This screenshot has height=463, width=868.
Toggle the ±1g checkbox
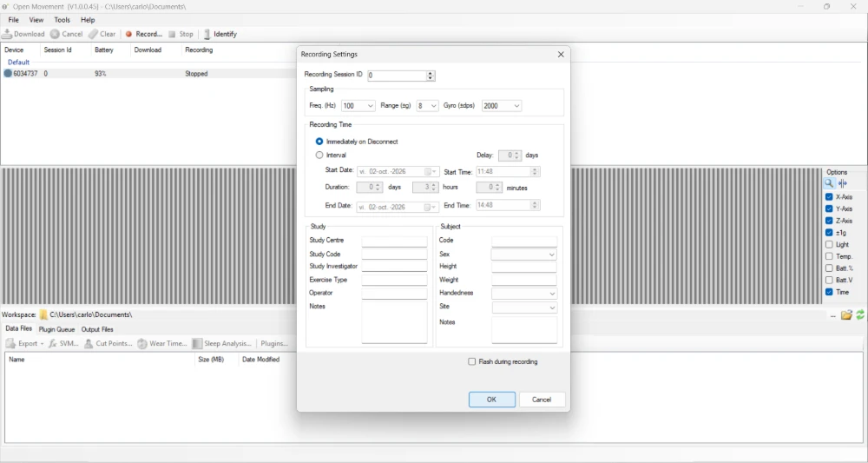point(829,233)
